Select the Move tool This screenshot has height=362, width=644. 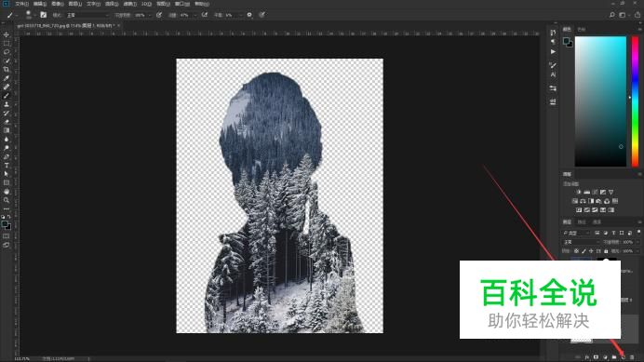7,34
